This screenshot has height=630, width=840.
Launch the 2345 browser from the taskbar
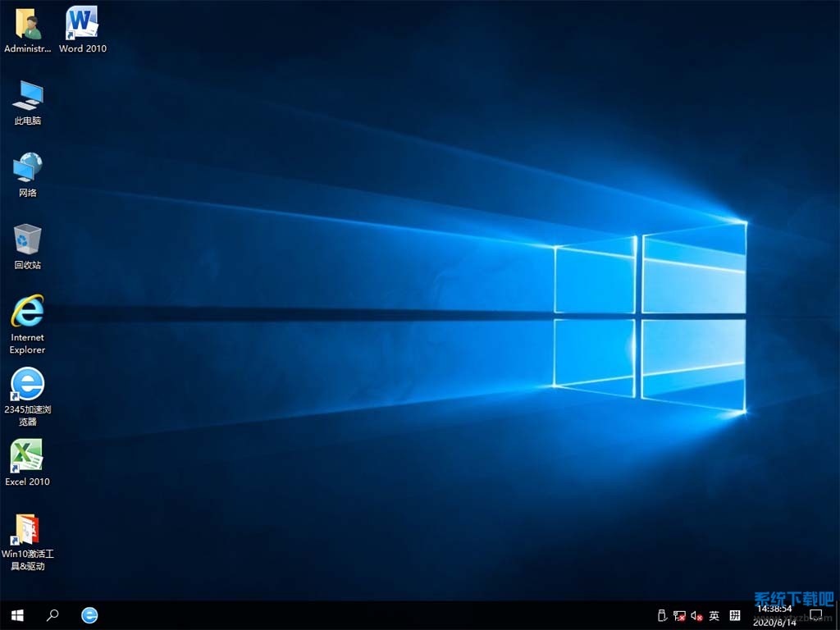pyautogui.click(x=89, y=615)
